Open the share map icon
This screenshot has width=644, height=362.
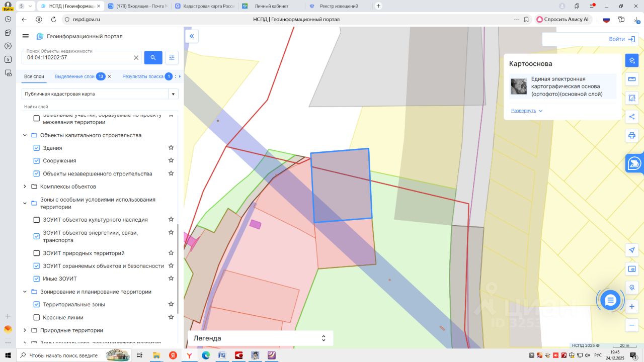[x=632, y=117]
